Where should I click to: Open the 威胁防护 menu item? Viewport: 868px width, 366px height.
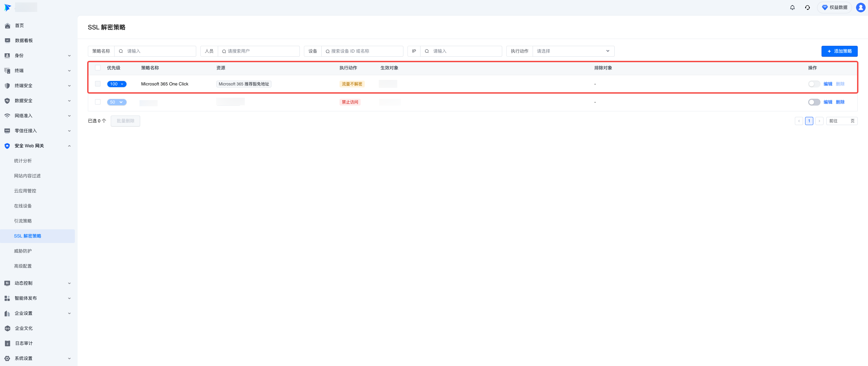[x=23, y=251]
